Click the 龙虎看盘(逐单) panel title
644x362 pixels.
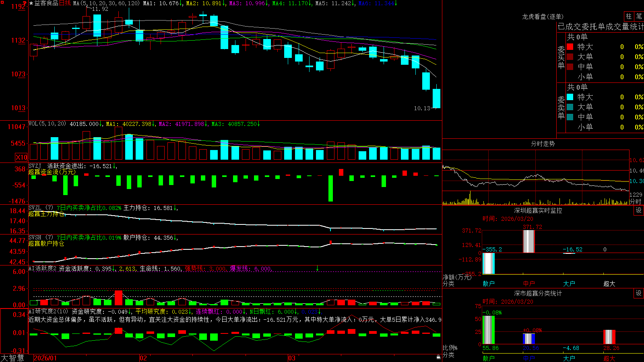[x=543, y=16]
